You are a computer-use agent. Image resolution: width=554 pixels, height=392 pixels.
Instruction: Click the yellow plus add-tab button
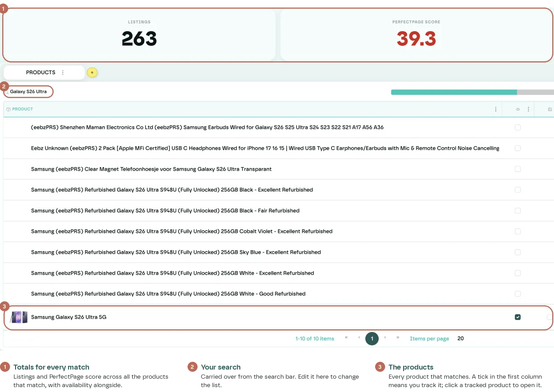tap(92, 72)
